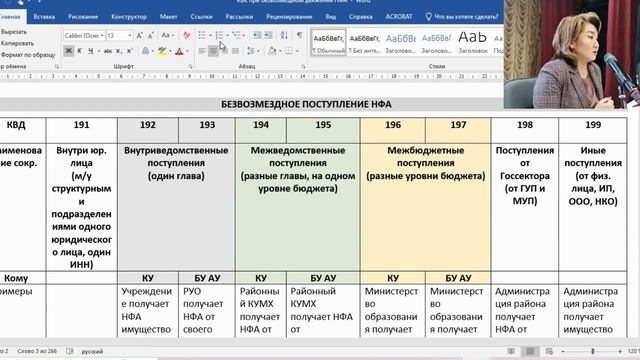This screenshot has width=640, height=360.
Task: Expand font color dropdown arrow
Action: [187, 51]
